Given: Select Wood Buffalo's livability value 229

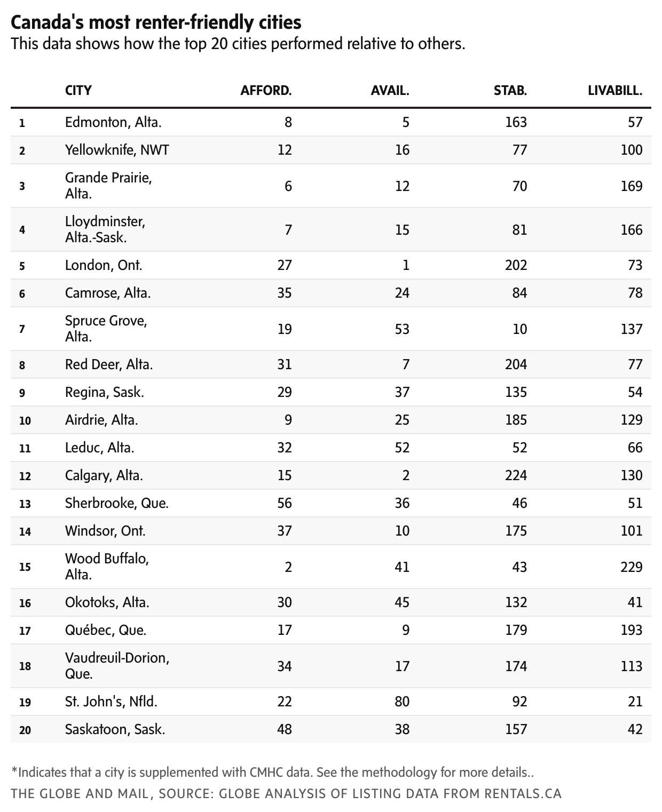Looking at the screenshot, I should [x=631, y=566].
